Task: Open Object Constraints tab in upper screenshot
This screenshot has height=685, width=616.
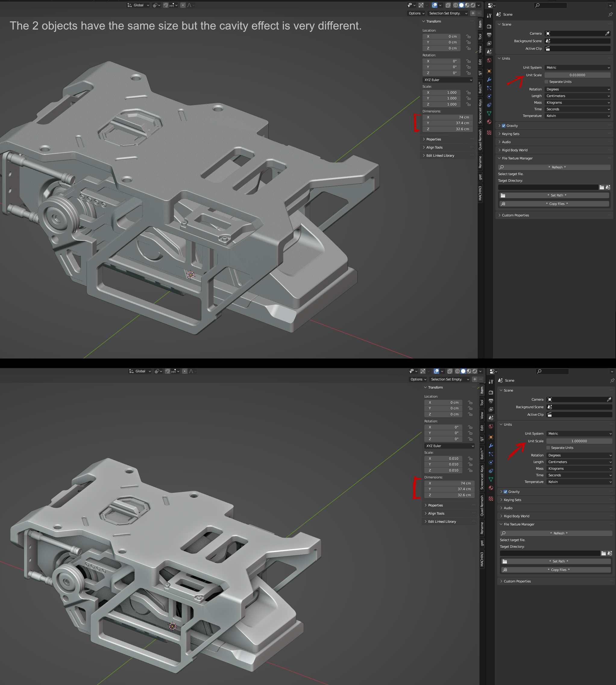Action: 489,105
